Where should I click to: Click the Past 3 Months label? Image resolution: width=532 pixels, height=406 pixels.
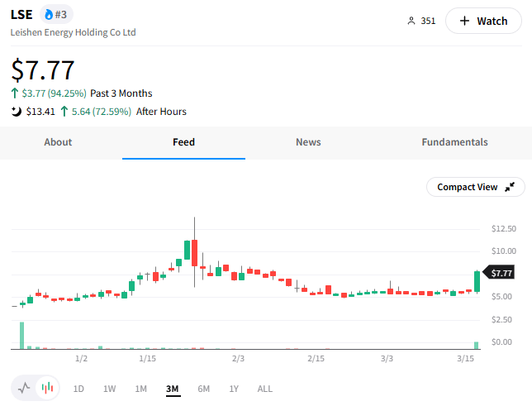[121, 93]
